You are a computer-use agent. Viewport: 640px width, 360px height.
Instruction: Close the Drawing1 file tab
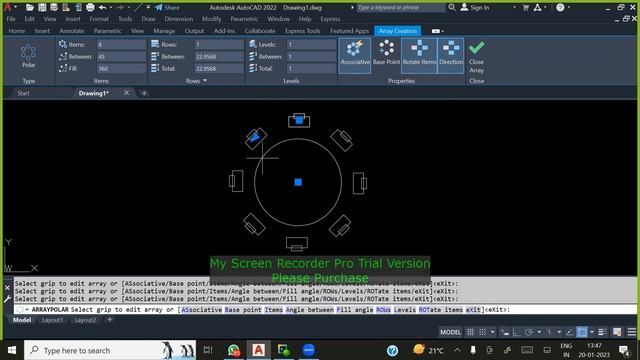click(127, 93)
